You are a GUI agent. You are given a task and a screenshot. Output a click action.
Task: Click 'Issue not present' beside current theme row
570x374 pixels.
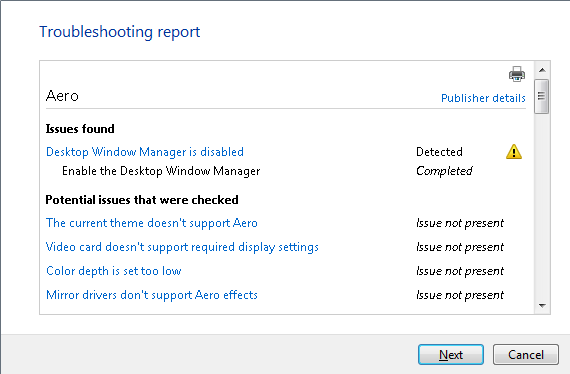[x=460, y=223]
